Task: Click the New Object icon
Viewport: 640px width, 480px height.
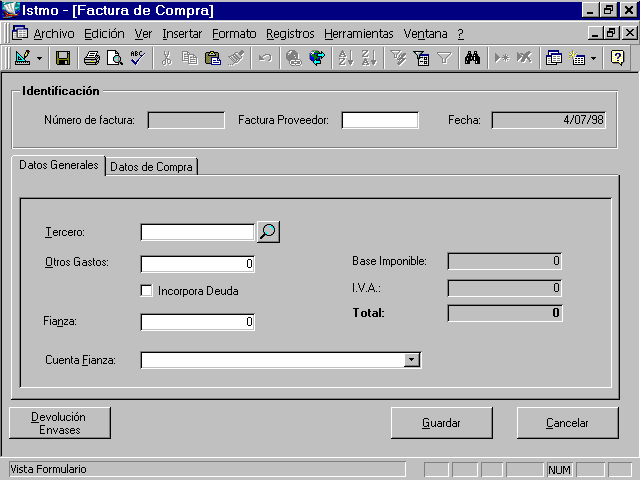Action: pos(577,58)
